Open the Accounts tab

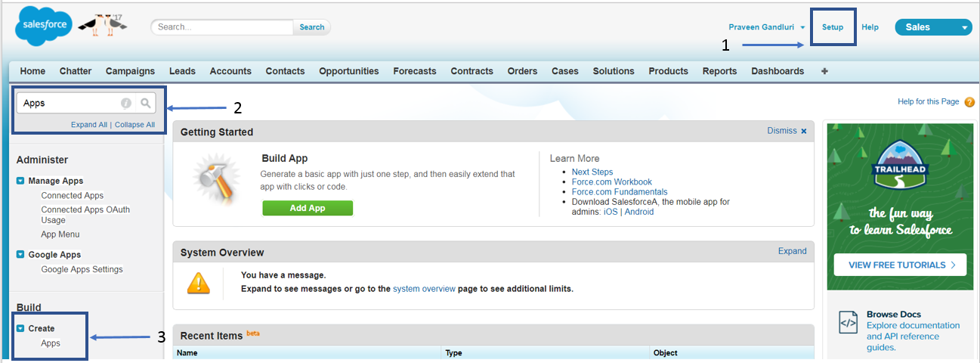(230, 71)
